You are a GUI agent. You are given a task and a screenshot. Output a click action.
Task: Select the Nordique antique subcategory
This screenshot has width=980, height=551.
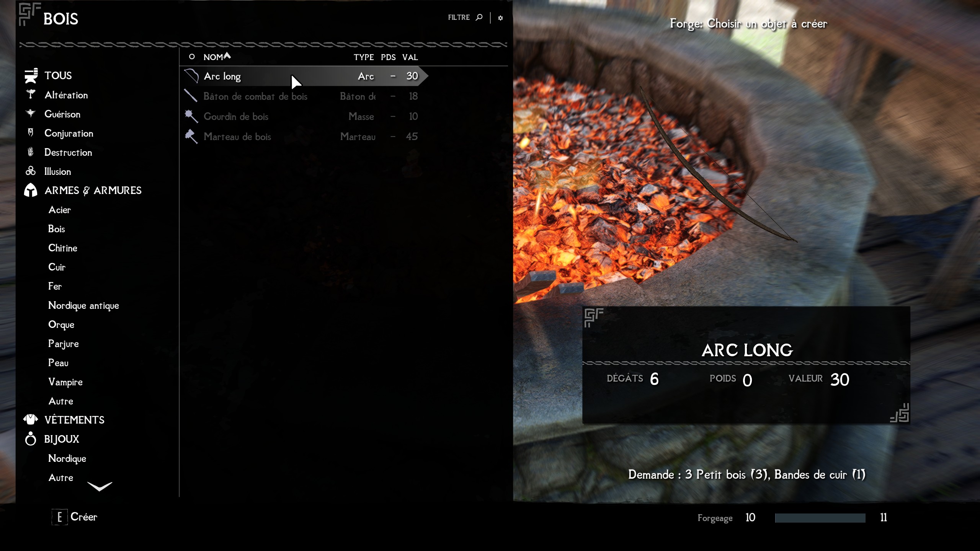tap(83, 306)
